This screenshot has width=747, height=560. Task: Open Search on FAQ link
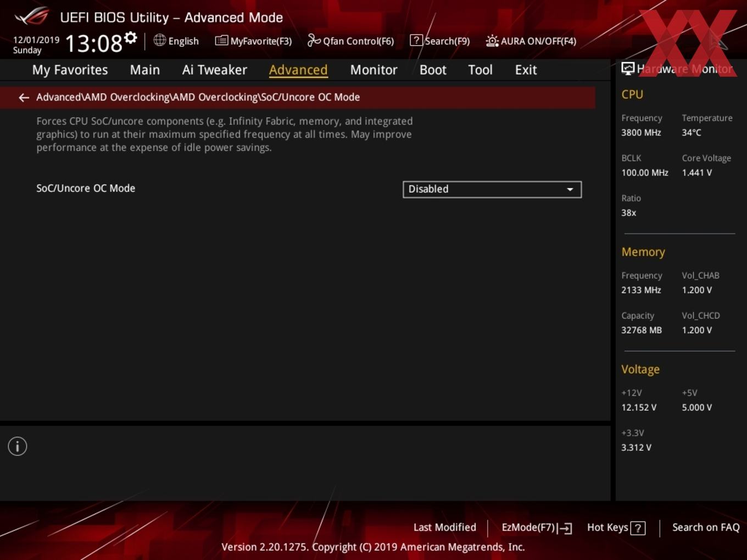pyautogui.click(x=706, y=527)
